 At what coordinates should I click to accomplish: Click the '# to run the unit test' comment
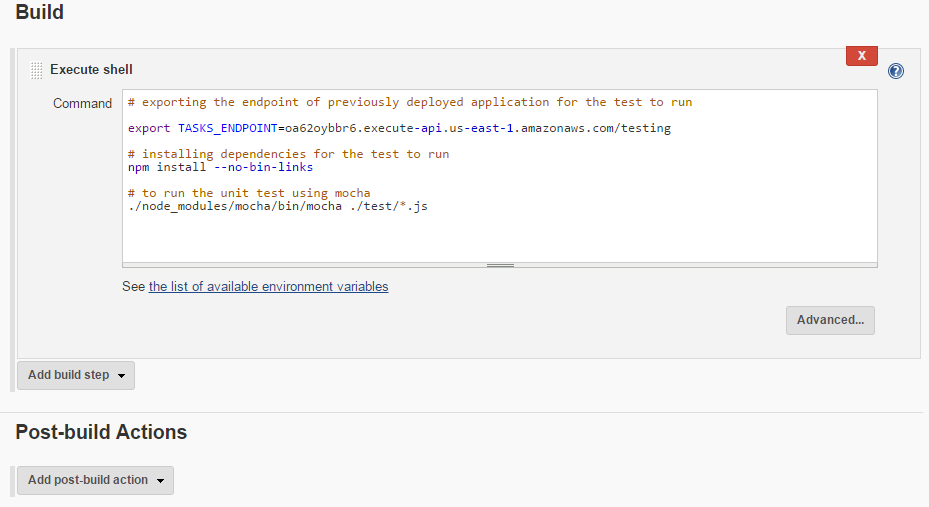(249, 193)
